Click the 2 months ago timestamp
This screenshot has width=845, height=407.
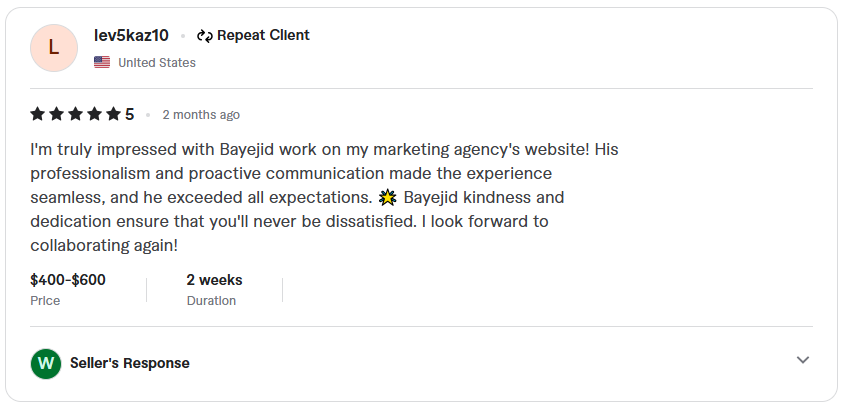(x=201, y=115)
